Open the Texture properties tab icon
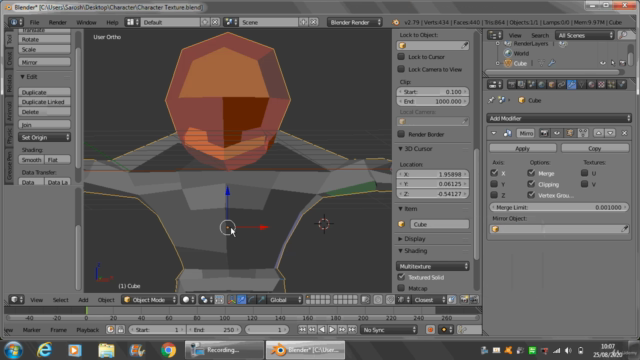This screenshot has height=360, width=640. [601, 84]
